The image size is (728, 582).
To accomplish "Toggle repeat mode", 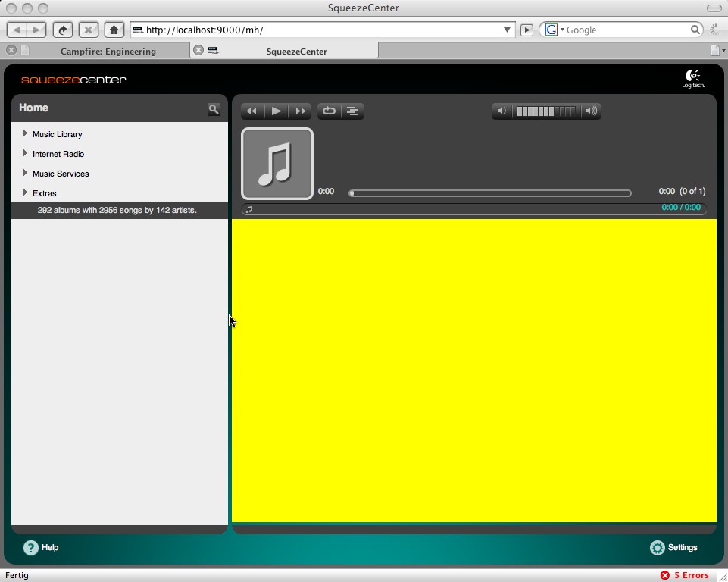I will pos(329,111).
